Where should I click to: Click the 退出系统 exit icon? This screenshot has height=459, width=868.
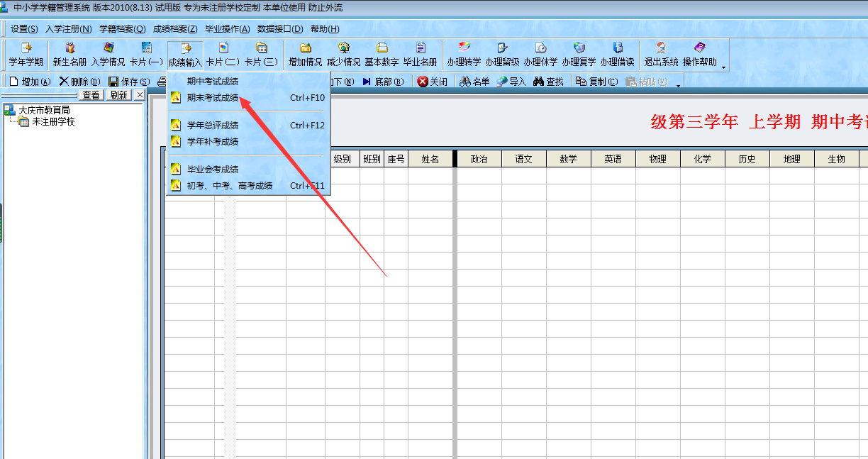coord(661,55)
